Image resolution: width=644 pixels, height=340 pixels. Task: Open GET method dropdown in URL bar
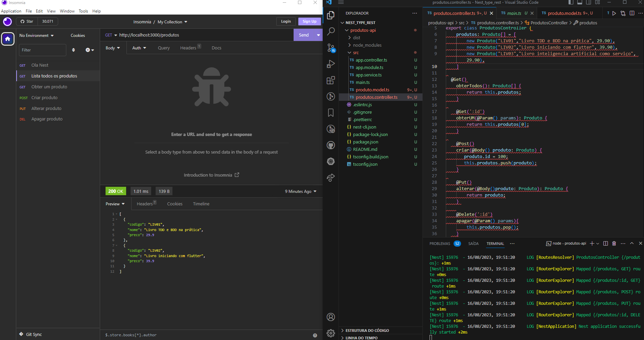111,35
